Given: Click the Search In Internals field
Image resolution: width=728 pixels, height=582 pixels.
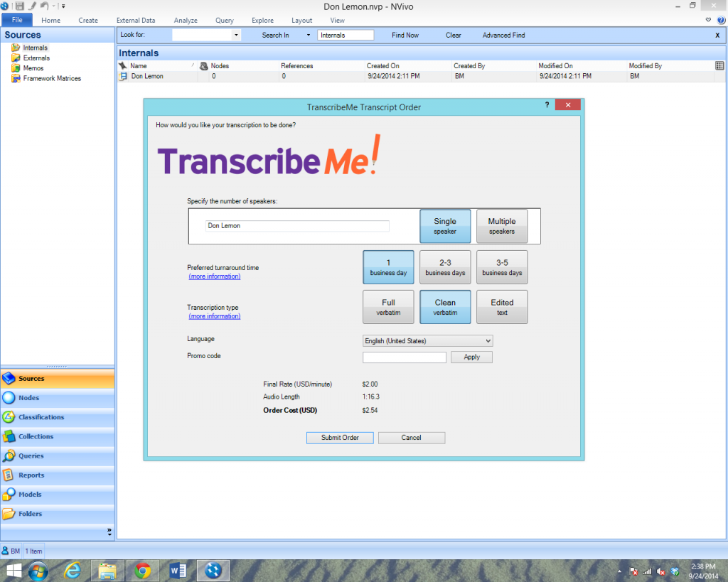Looking at the screenshot, I should [x=346, y=36].
